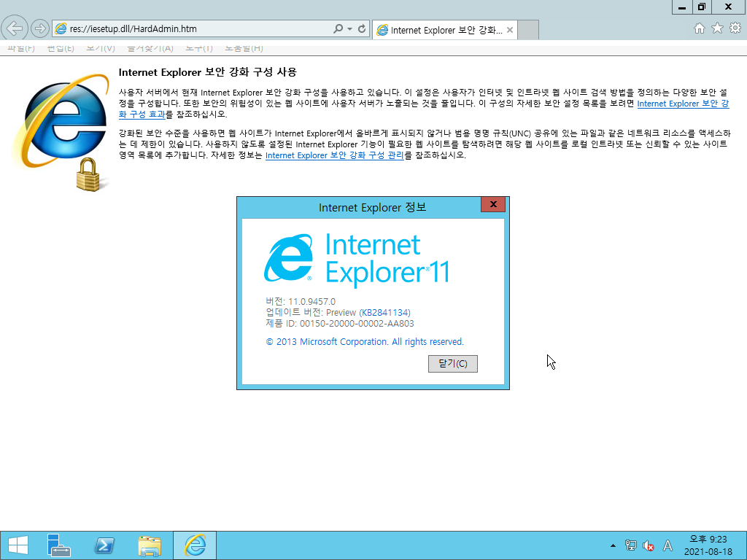Launch PowerShell from the taskbar
This screenshot has height=560, width=747.
pyautogui.click(x=104, y=545)
